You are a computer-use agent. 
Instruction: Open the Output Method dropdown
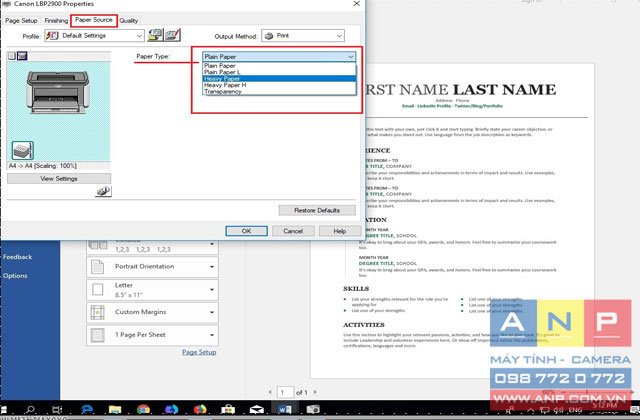[303, 36]
